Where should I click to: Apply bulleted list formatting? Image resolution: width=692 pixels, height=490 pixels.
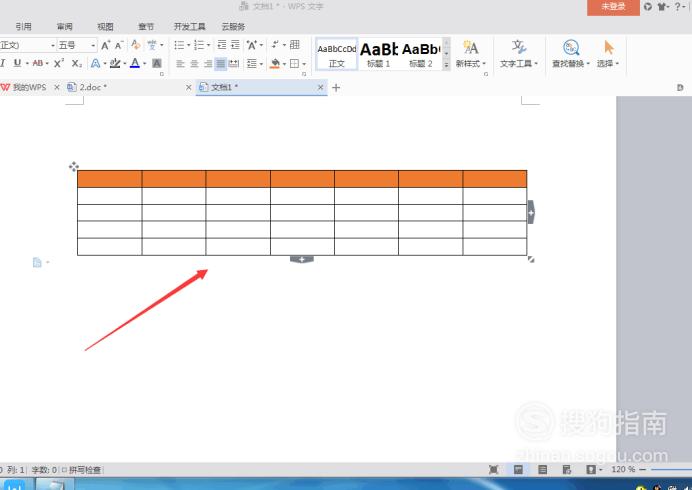179,45
